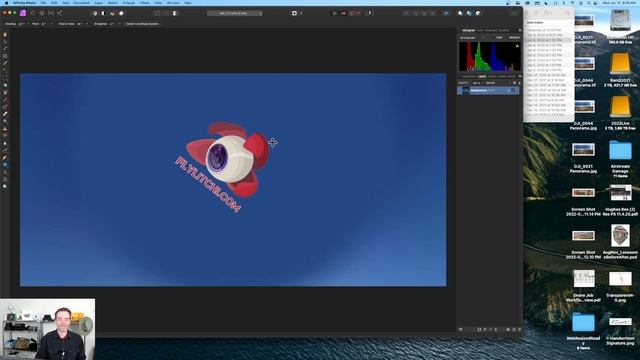
Task: Toggle visibility checkbox of Background layer
Action: (513, 90)
